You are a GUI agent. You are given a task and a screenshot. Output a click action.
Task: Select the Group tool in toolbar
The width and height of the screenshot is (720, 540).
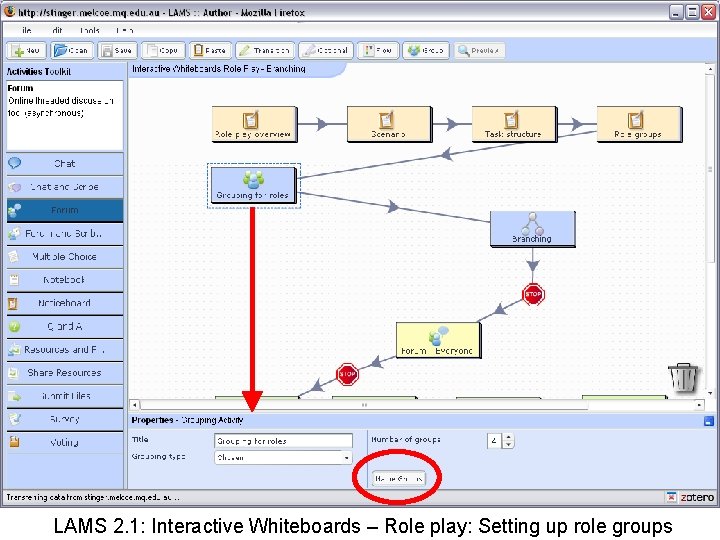(x=426, y=51)
